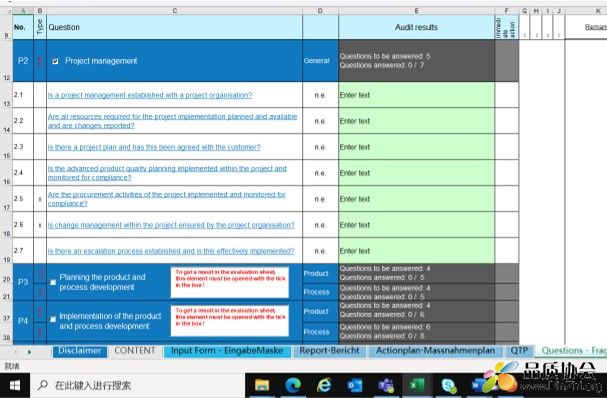Switch to the Disclaimer sheet tab
The height and width of the screenshot is (398, 607).
[x=80, y=351]
